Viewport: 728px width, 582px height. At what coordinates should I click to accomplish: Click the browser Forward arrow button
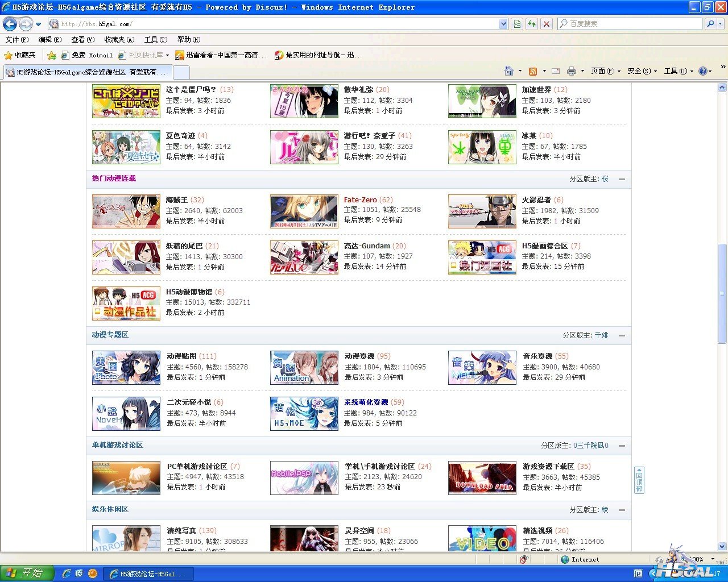26,24
